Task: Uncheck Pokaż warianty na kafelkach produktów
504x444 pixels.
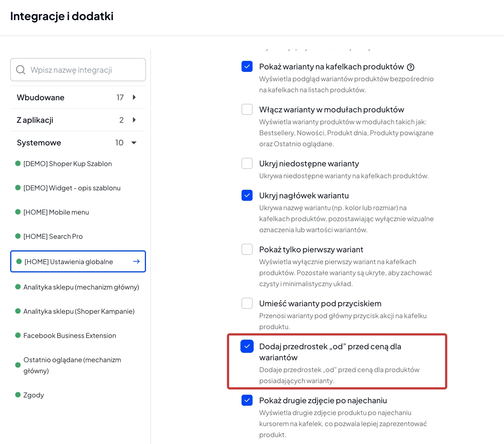Action: tap(247, 66)
